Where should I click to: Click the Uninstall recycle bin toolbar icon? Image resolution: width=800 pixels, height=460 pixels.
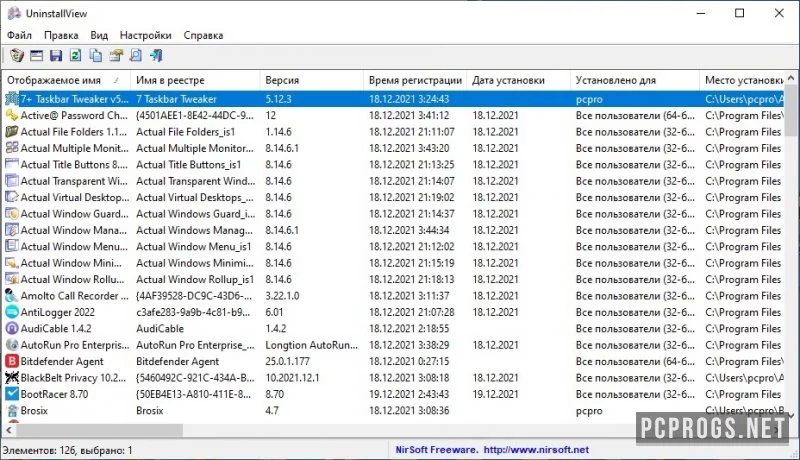point(17,55)
